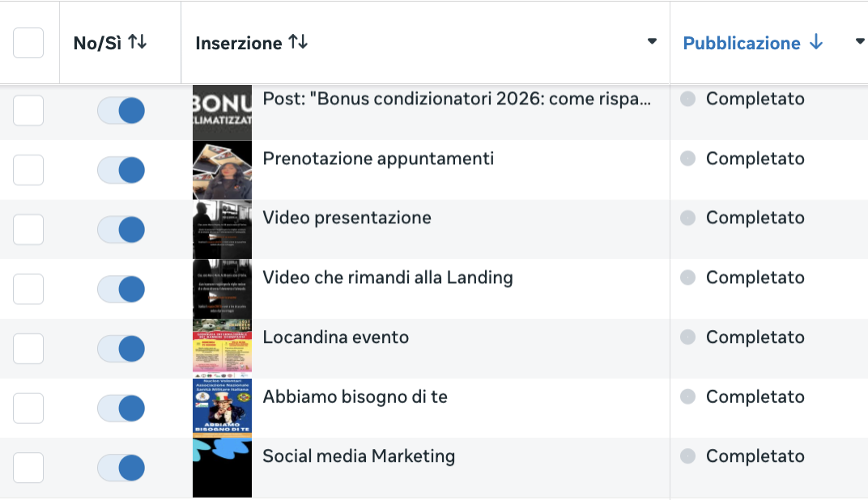This screenshot has height=500, width=868.
Task: Open the Inserzione column dropdown arrow
Action: [652, 41]
